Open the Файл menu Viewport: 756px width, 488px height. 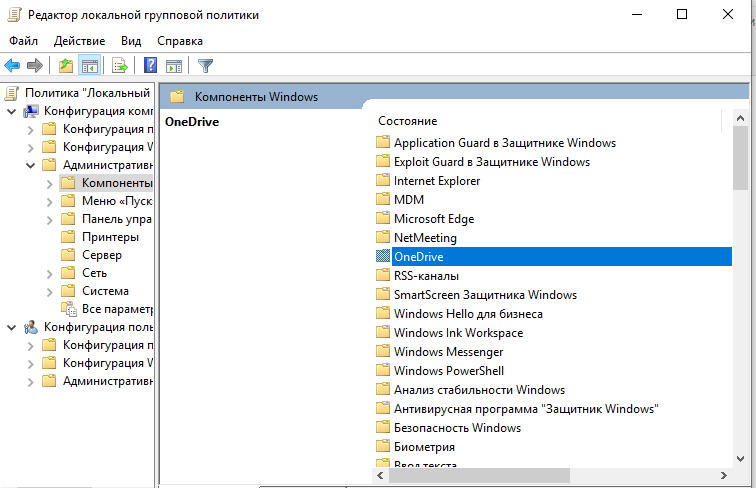[x=24, y=41]
